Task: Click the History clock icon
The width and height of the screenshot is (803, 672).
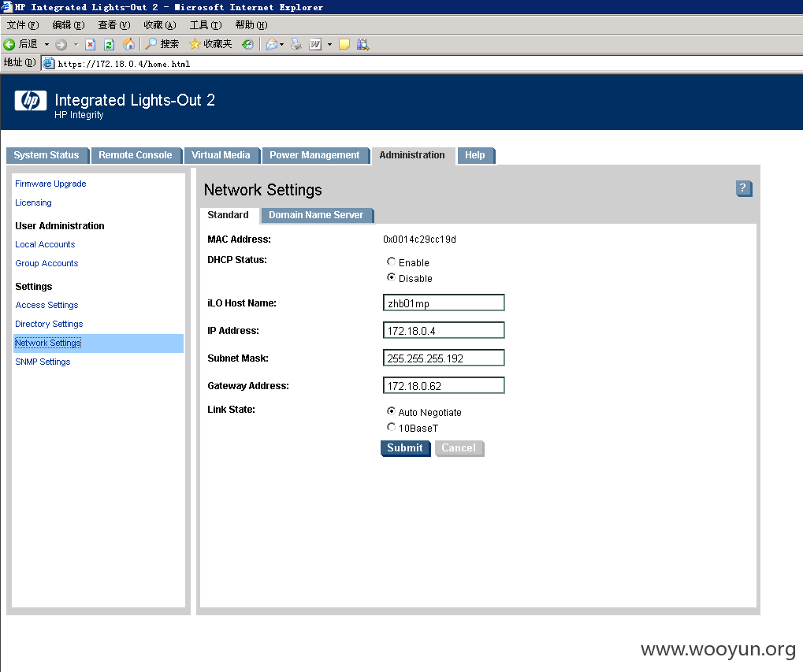Action: [247, 45]
